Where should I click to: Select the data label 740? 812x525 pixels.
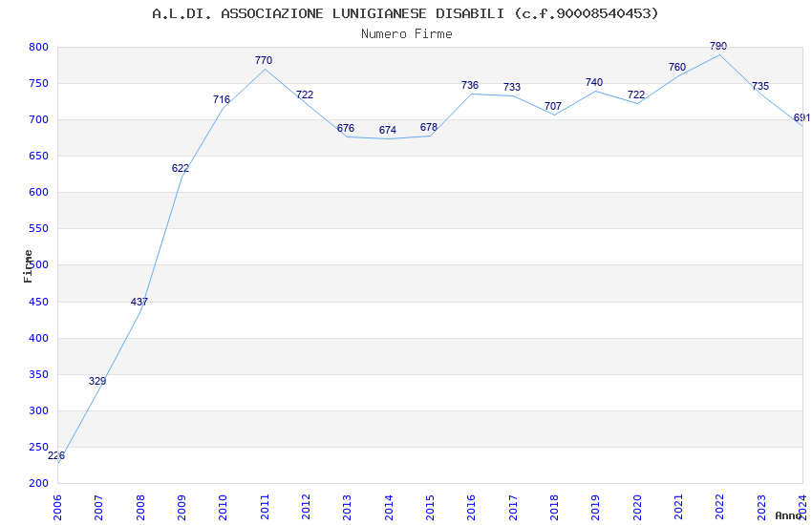coord(594,82)
